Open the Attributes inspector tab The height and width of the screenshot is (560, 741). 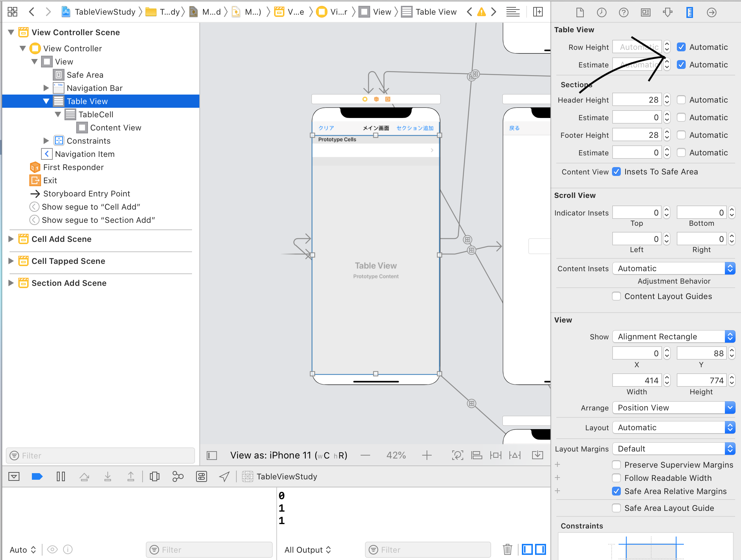[x=667, y=12]
